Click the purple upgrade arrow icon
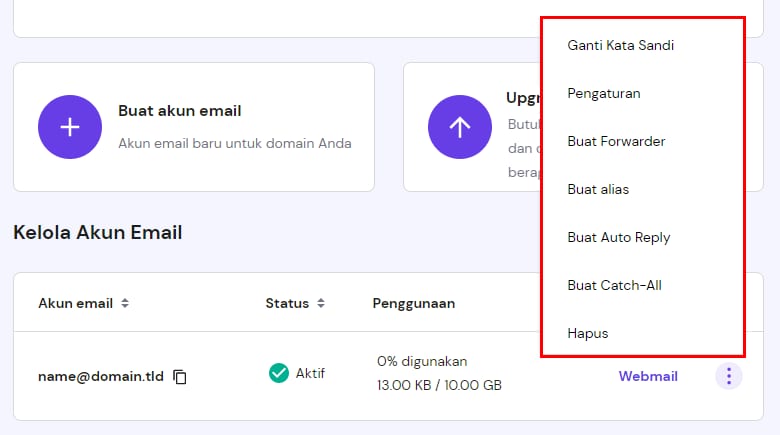 point(459,127)
